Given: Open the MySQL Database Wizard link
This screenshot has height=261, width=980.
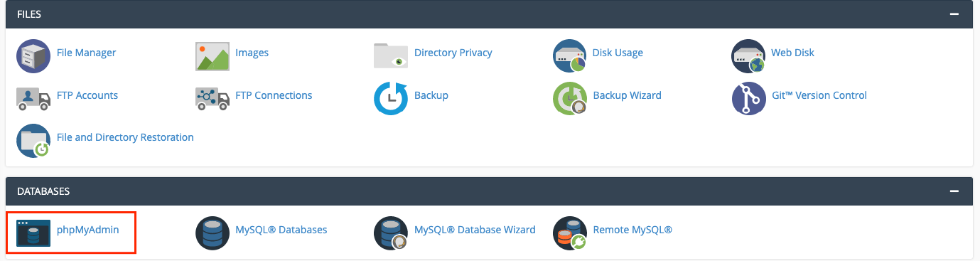Looking at the screenshot, I should coord(475,230).
